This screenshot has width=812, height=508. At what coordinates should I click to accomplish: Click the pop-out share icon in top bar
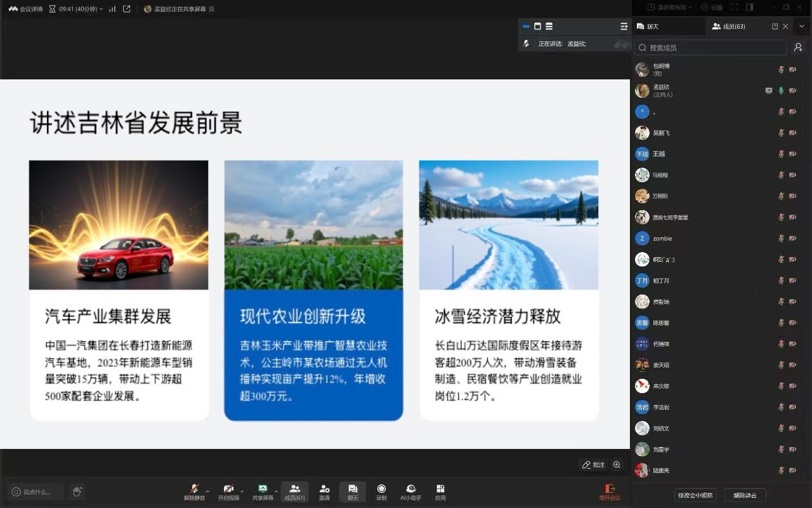[x=126, y=9]
